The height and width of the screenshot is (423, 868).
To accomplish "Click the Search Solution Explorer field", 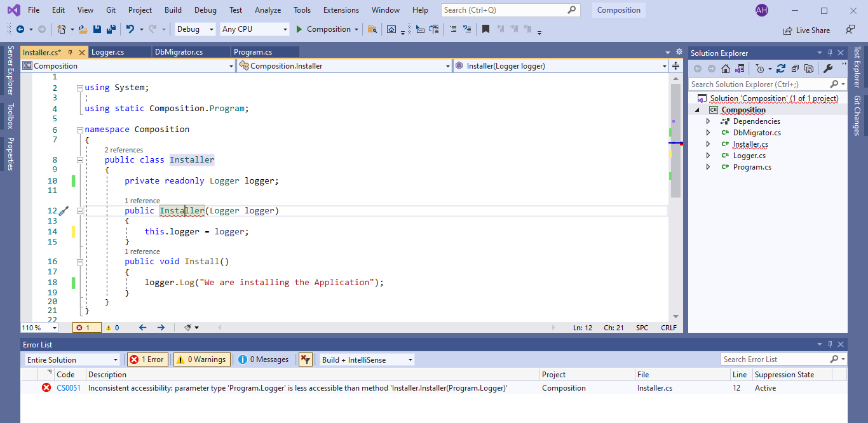I will point(768,84).
